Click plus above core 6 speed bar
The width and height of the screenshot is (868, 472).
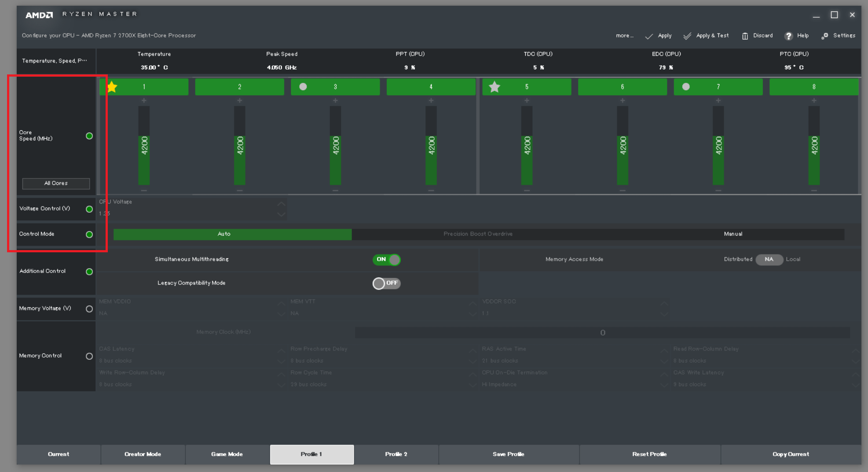pyautogui.click(x=623, y=101)
